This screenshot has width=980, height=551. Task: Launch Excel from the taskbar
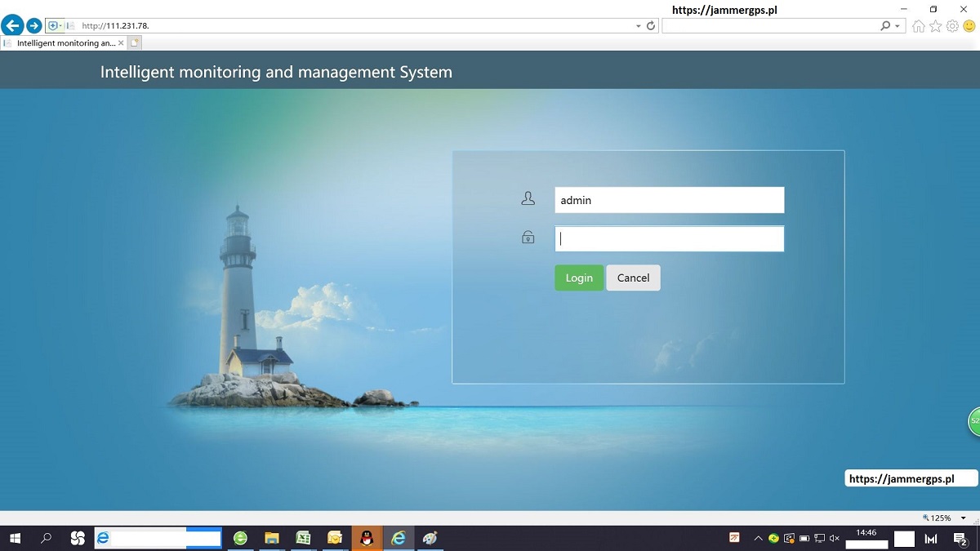303,538
